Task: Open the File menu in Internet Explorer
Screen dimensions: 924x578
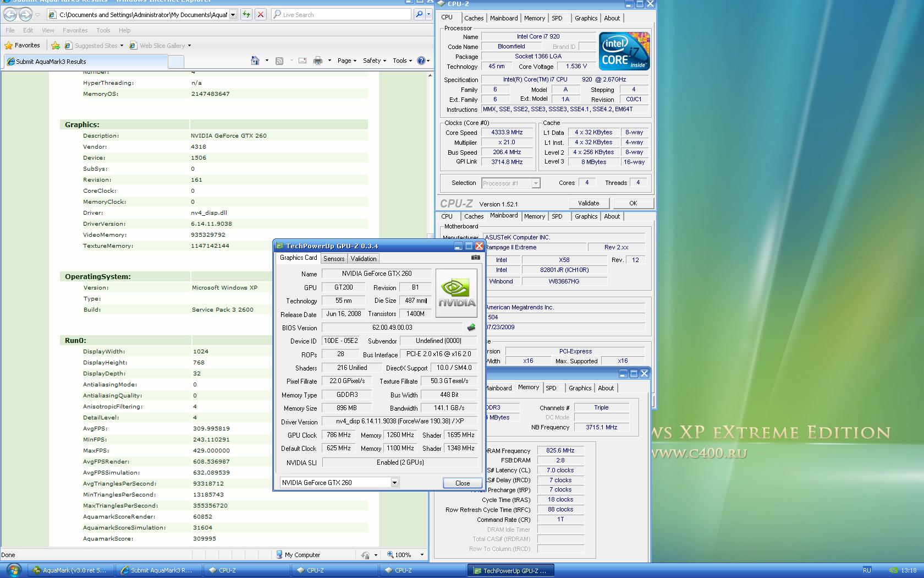Action: [10, 30]
